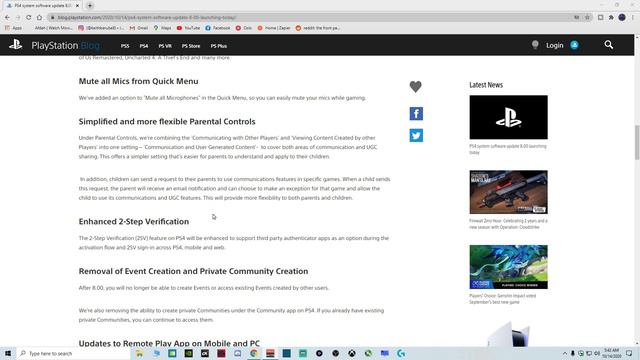Open the Chrome taskbar icon
Image resolution: width=640 pixels, height=360 pixels.
coord(254,353)
